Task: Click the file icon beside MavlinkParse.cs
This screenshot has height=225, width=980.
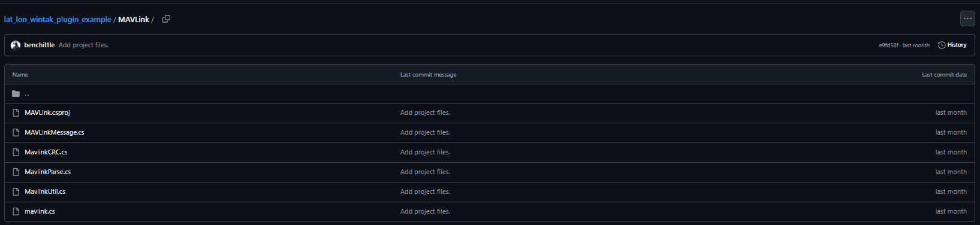Action: 16,172
